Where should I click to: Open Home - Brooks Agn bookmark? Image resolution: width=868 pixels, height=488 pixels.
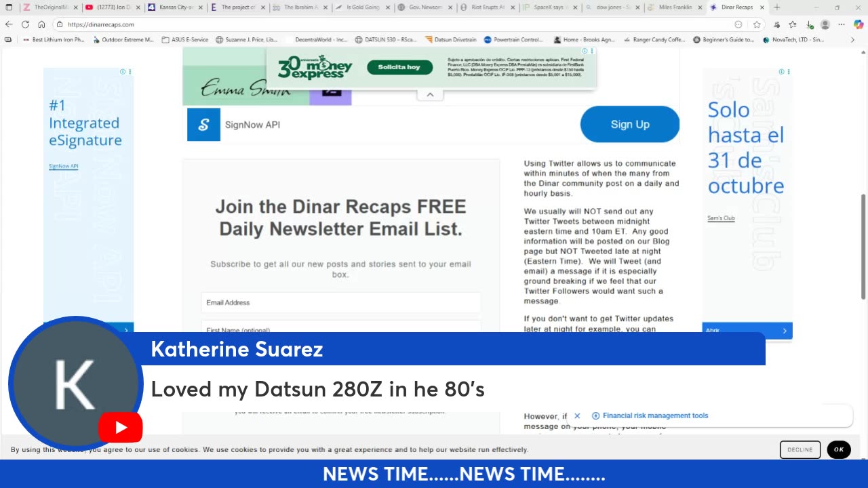tap(584, 40)
